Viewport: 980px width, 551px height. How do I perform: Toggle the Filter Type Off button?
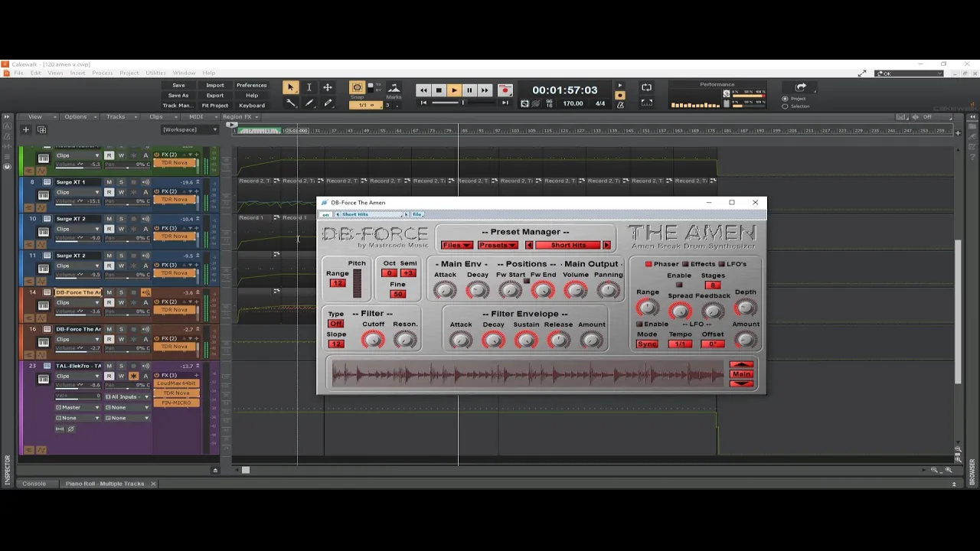tap(335, 324)
